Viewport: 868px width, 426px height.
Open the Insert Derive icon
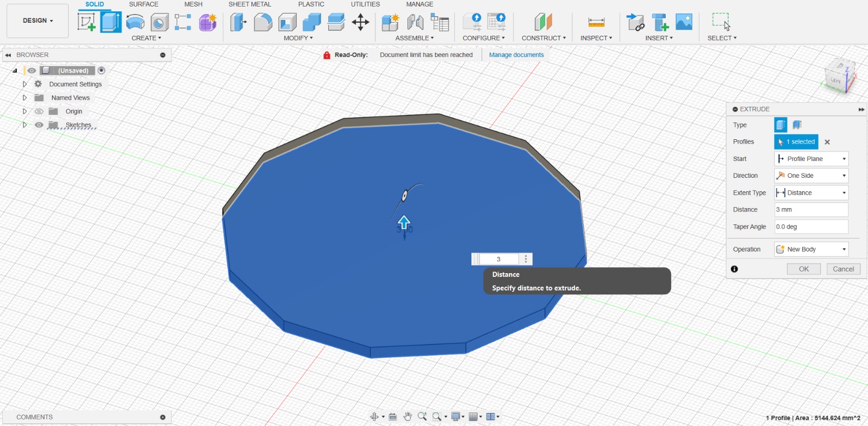635,22
